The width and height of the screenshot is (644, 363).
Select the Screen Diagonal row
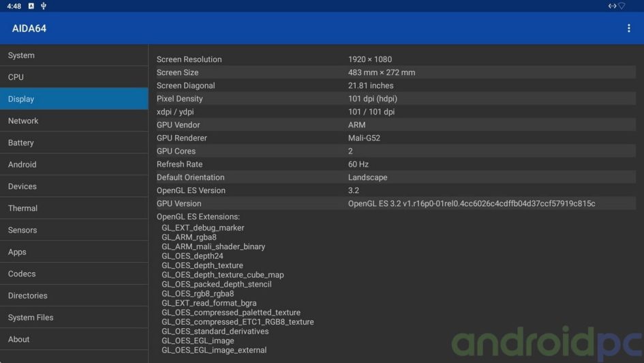click(x=396, y=85)
